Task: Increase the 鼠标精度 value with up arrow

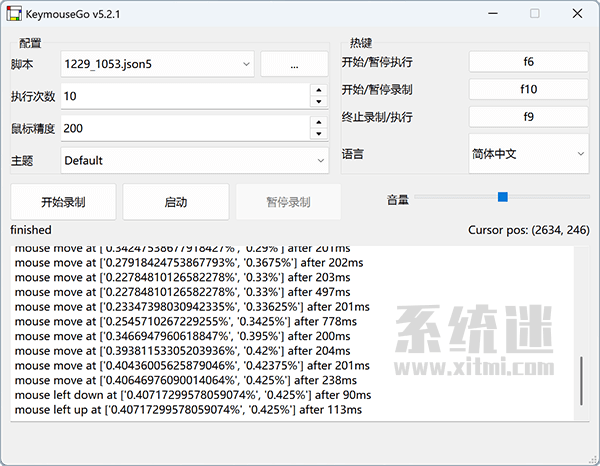Action: click(x=319, y=122)
